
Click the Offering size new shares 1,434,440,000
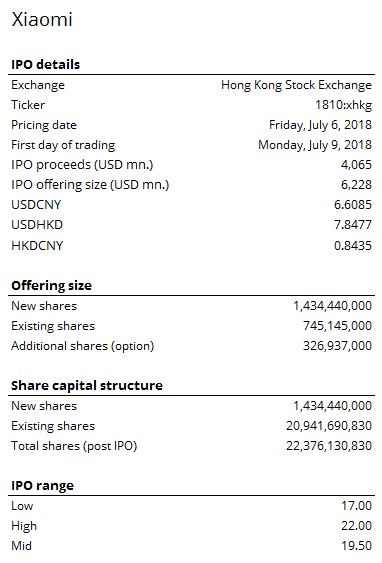[332, 306]
